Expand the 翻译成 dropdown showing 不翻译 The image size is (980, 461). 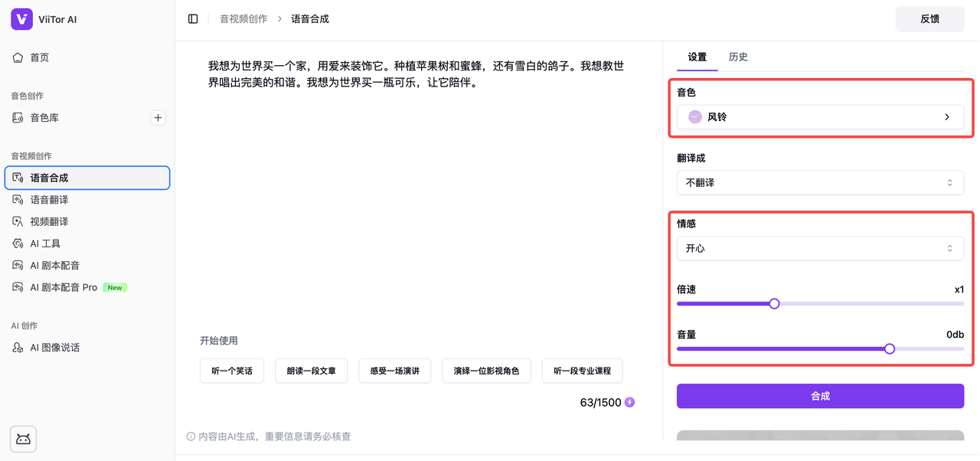point(820,183)
